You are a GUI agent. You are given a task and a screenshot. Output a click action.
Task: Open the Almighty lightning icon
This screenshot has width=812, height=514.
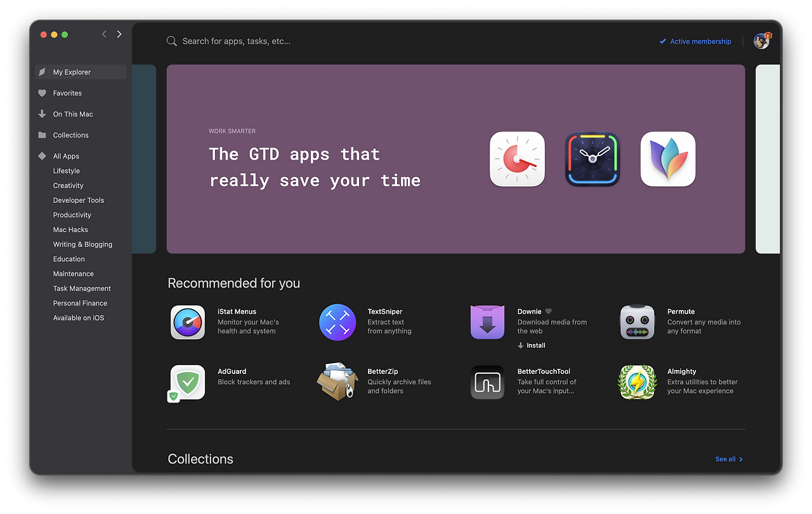[x=637, y=382]
